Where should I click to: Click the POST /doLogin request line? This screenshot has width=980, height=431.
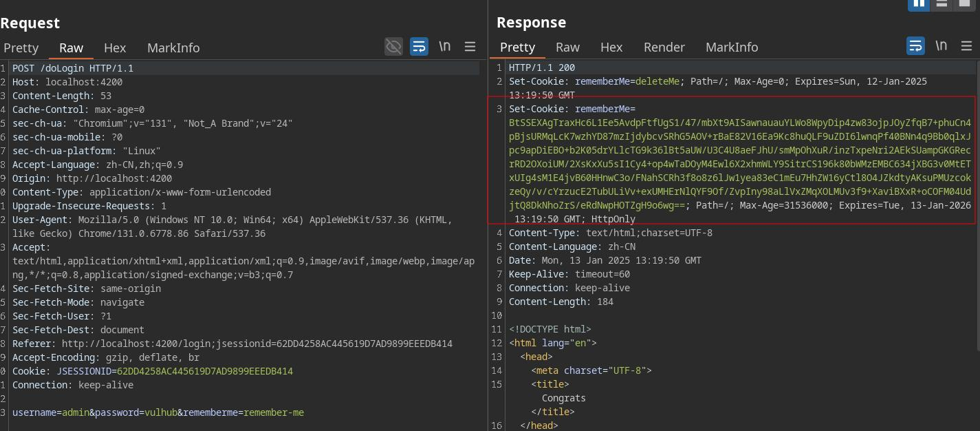[x=73, y=68]
